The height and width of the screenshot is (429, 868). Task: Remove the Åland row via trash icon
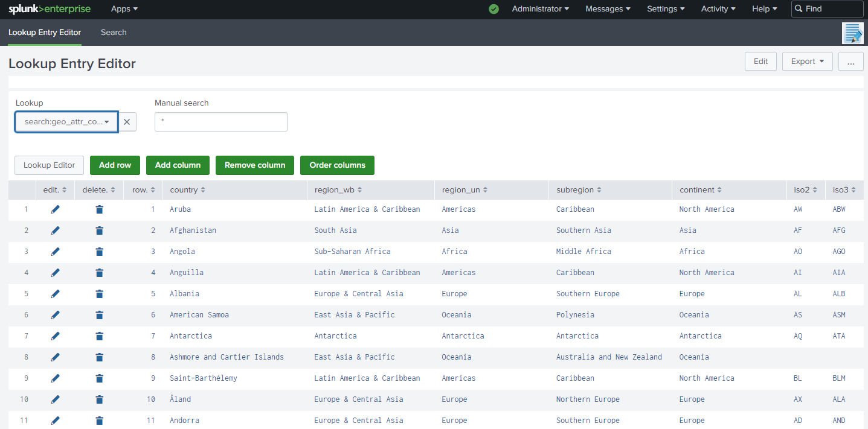(x=100, y=399)
